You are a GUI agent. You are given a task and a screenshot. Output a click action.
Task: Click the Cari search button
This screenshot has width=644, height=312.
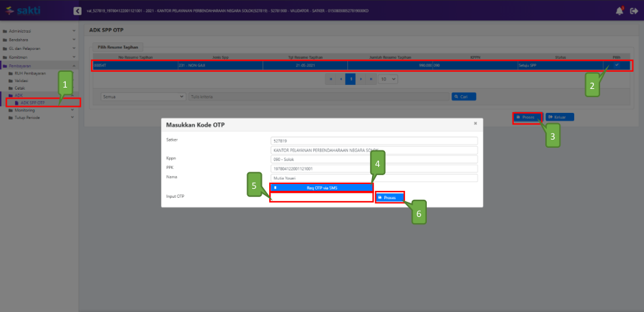coord(464,97)
